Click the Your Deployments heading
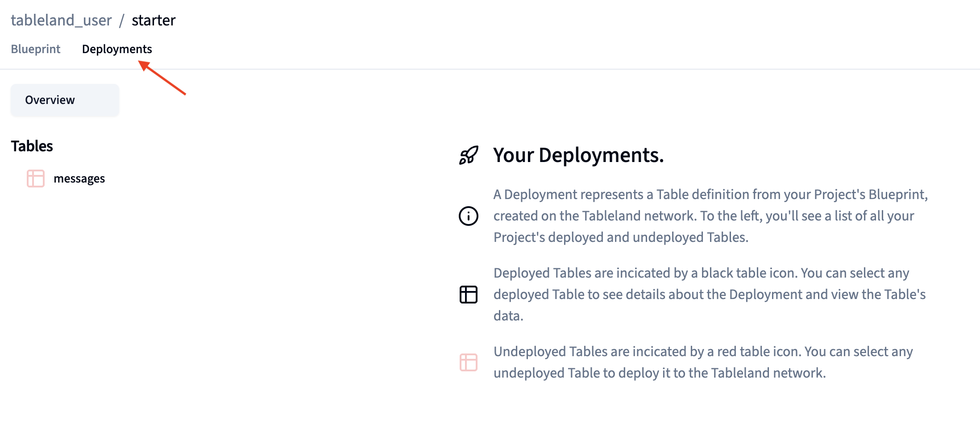Viewport: 980px width, 424px height. click(x=578, y=155)
